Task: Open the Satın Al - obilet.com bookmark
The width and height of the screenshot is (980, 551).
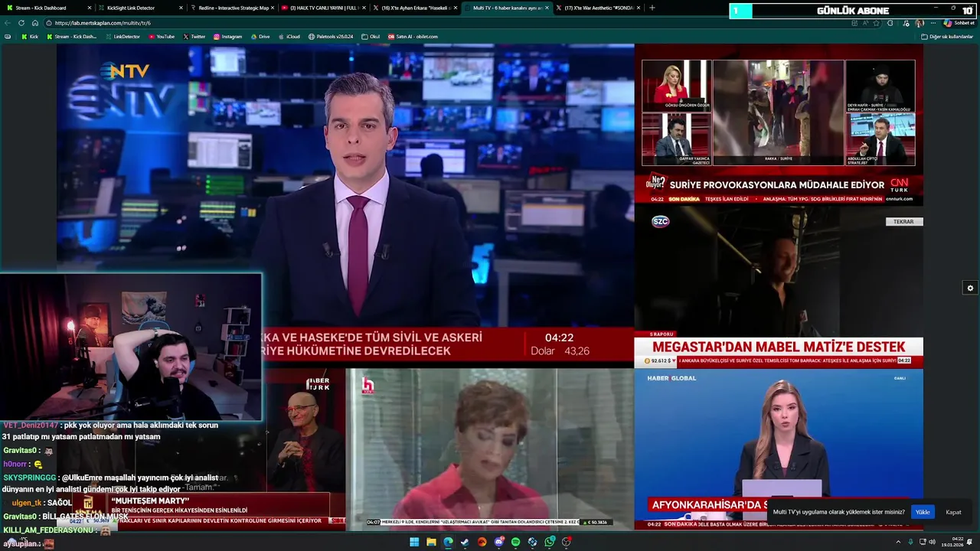Action: tap(413, 37)
